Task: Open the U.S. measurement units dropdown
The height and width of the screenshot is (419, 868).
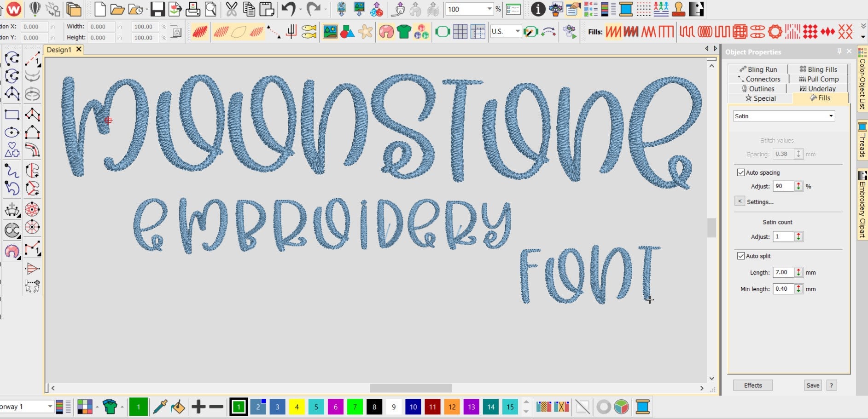Action: [518, 32]
